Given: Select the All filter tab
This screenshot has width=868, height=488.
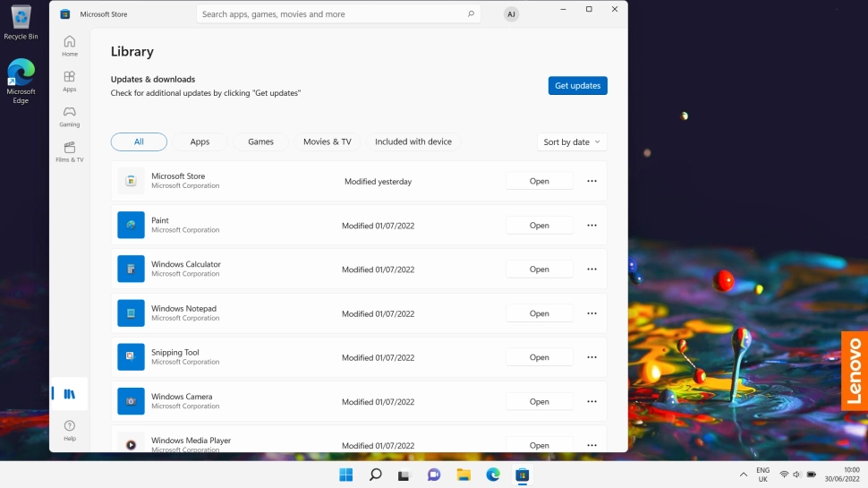Looking at the screenshot, I should tap(139, 141).
